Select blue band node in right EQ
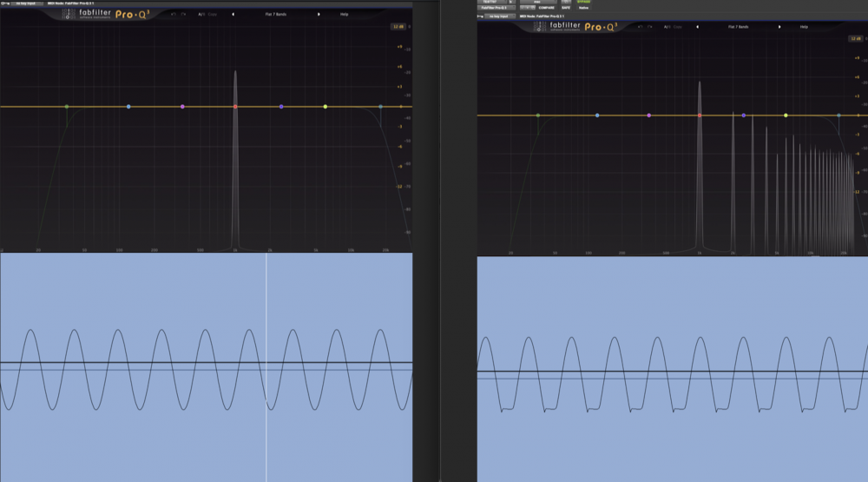868x482 pixels. tap(597, 116)
